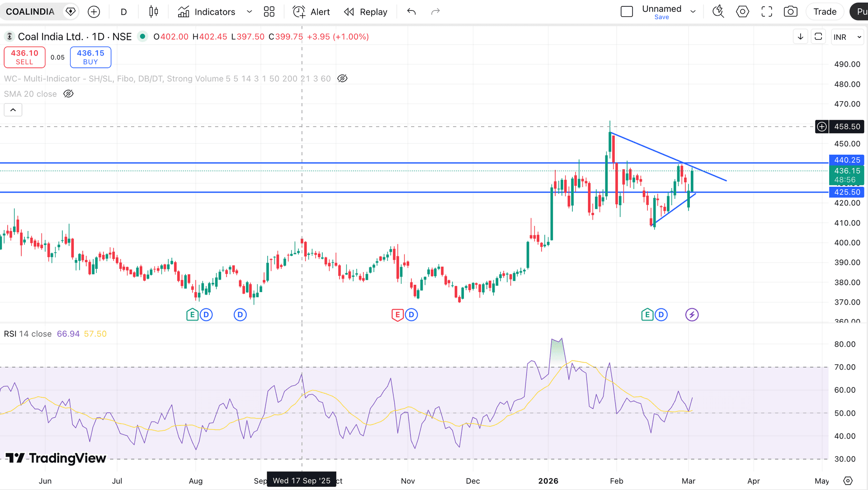Click the RSI value 66.94
868x490 pixels.
click(68, 334)
